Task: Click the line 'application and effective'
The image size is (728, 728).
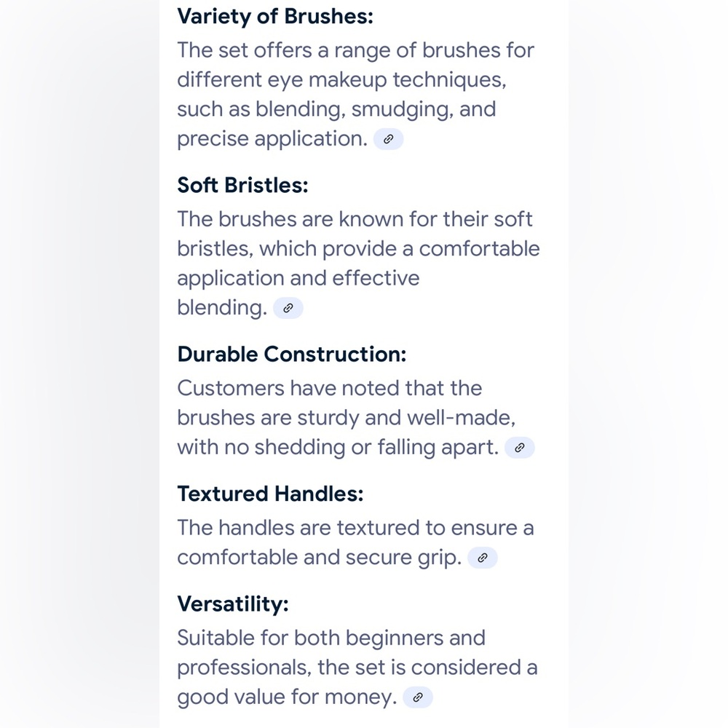Action: click(x=298, y=279)
